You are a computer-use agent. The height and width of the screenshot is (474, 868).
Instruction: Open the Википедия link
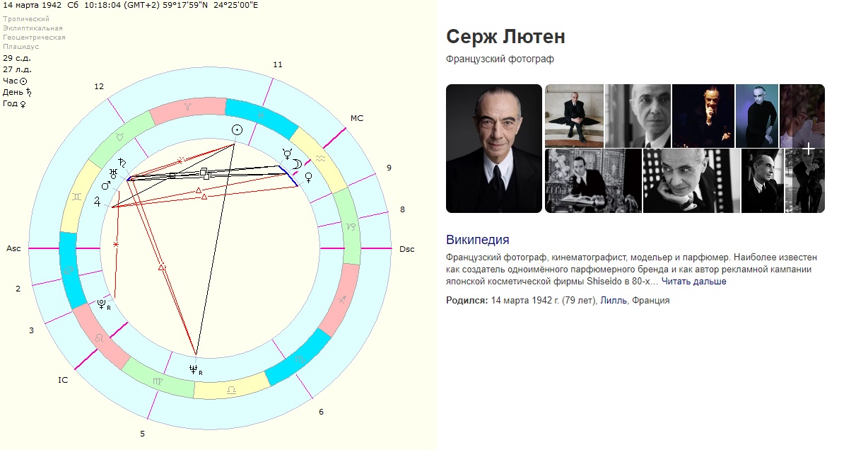coord(478,240)
